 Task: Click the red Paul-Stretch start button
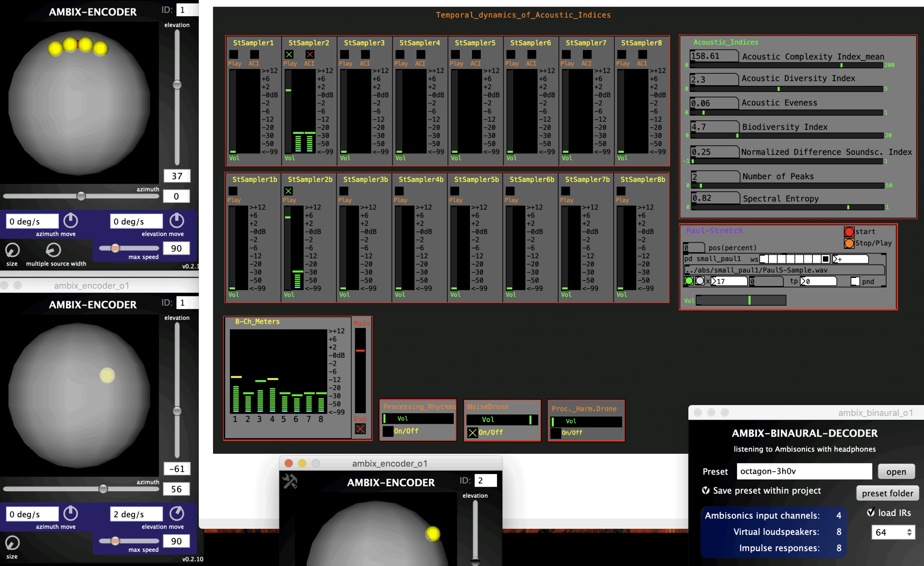coord(849,232)
